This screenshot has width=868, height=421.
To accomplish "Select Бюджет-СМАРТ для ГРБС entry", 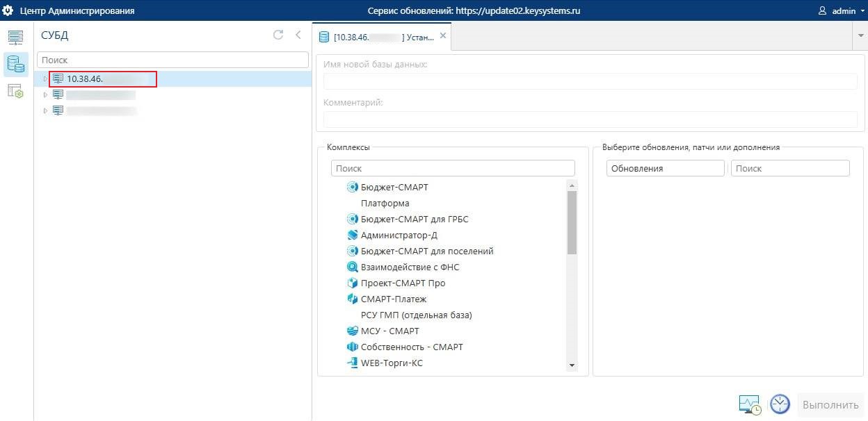I will tap(415, 219).
